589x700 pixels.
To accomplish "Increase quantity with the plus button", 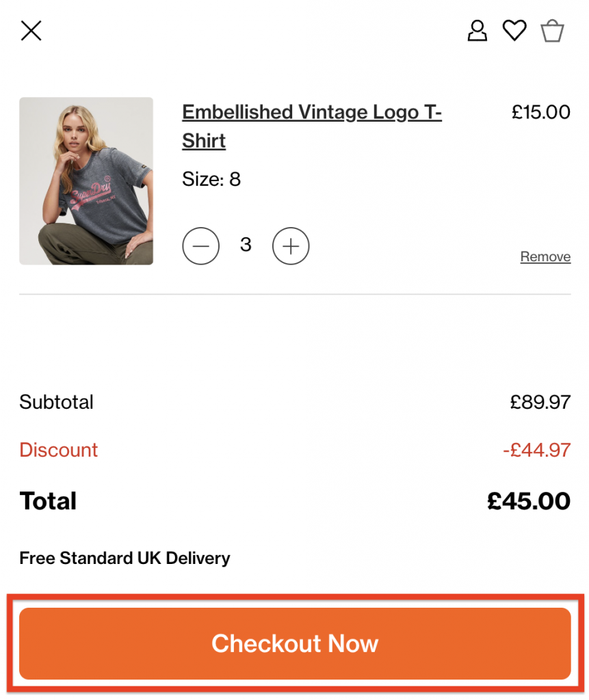I will coord(291,246).
